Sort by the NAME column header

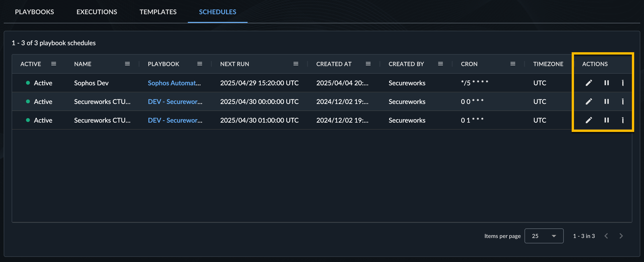click(83, 64)
